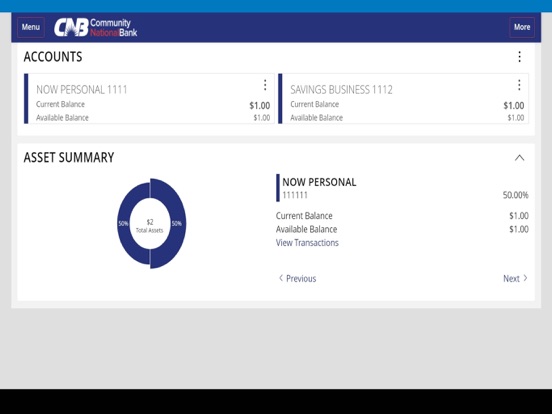Click the left 50% donut chart segment
Viewport: 552px width, 414px height.
point(123,224)
